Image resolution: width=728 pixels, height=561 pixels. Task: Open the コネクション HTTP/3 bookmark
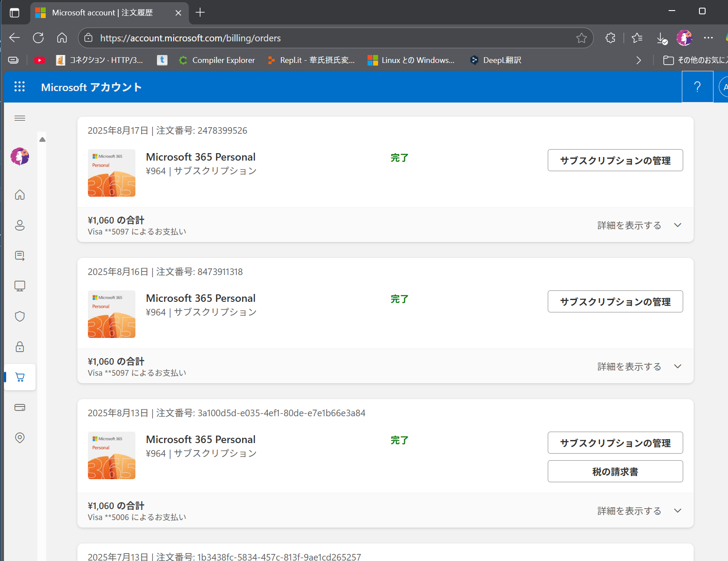point(100,60)
